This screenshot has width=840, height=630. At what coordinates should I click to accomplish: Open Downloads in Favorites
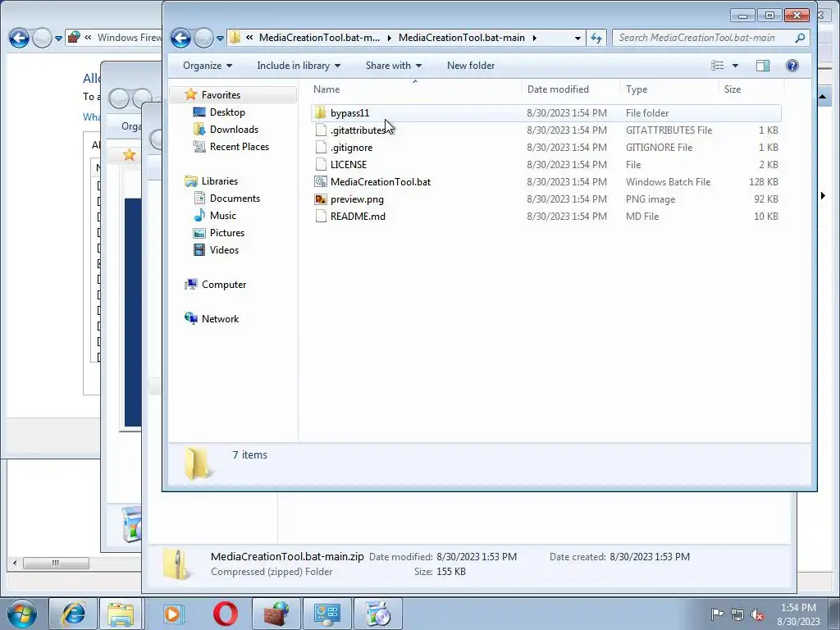[x=234, y=129]
